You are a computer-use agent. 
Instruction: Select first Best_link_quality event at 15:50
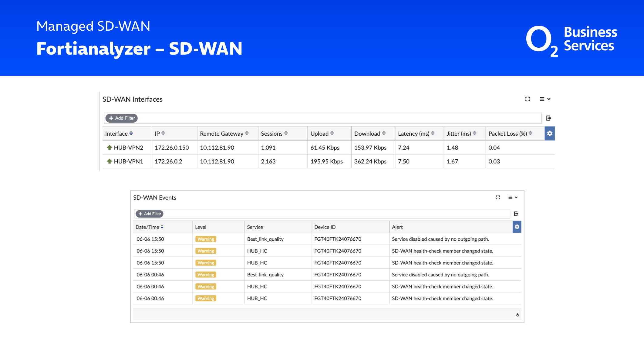tap(265, 239)
